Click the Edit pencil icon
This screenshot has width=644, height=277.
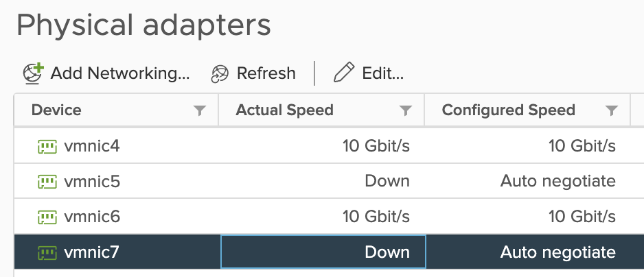coord(343,73)
